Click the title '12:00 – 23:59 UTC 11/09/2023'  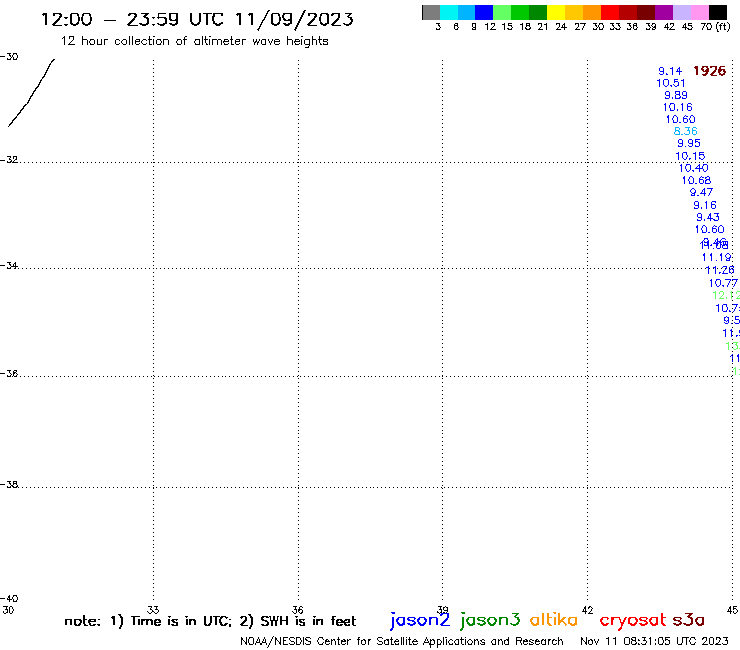pyautogui.click(x=197, y=19)
